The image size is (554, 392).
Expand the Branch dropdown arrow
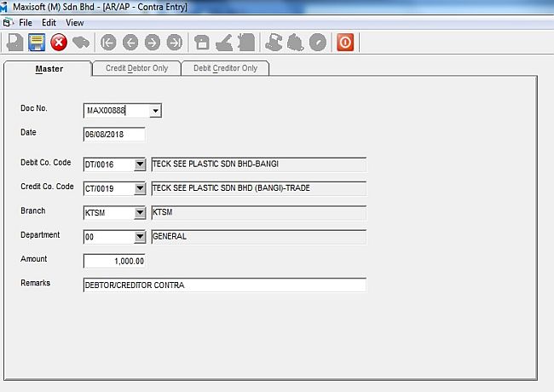click(x=140, y=213)
